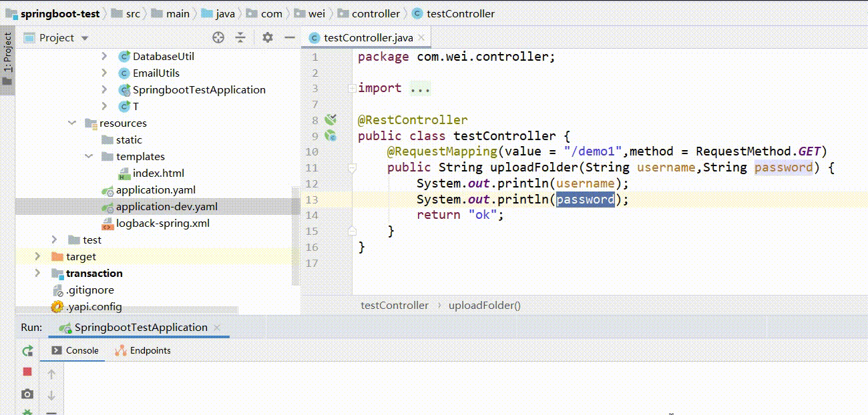The width and height of the screenshot is (868, 415).
Task: Click the testController class icon in the top breadcrumb
Action: click(417, 13)
